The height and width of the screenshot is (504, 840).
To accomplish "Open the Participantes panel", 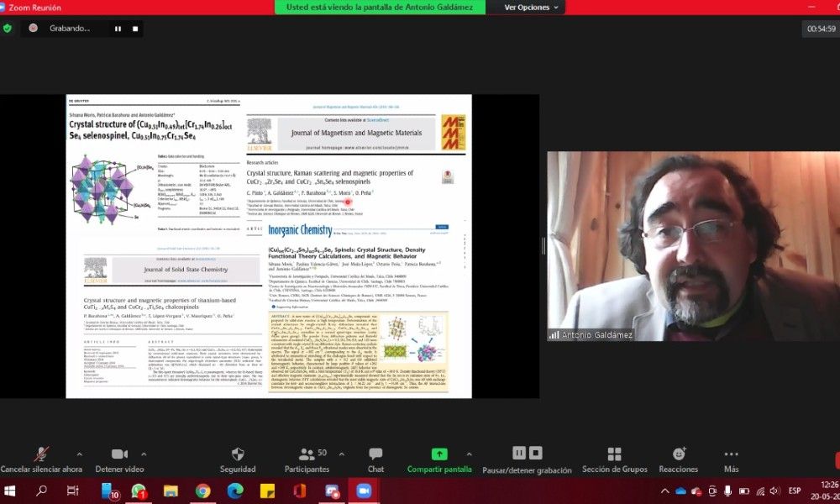I will [x=306, y=454].
